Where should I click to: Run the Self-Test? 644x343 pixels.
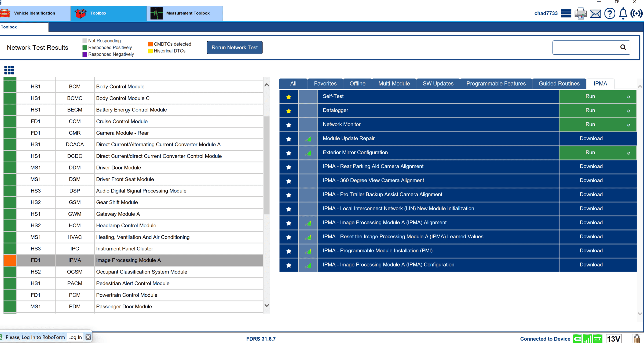pos(590,96)
